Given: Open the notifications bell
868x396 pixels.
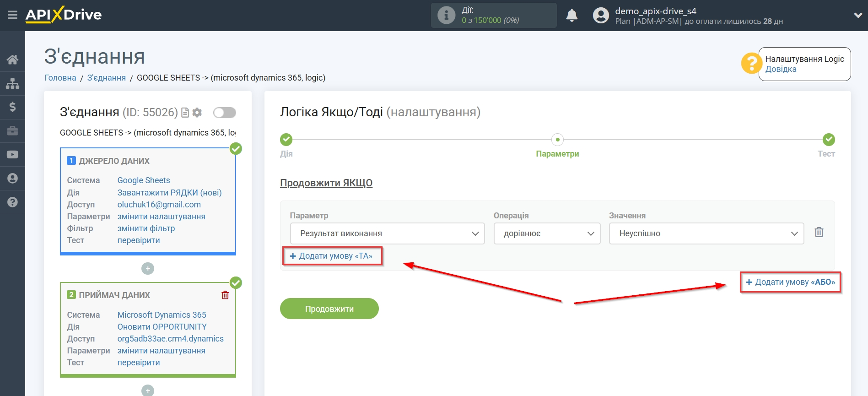Looking at the screenshot, I should click(571, 16).
